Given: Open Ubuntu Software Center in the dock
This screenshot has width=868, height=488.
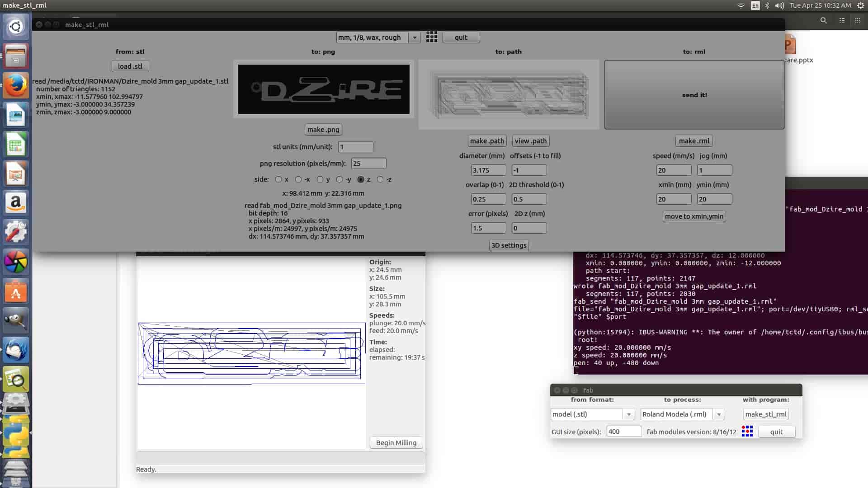Looking at the screenshot, I should tap(16, 291).
